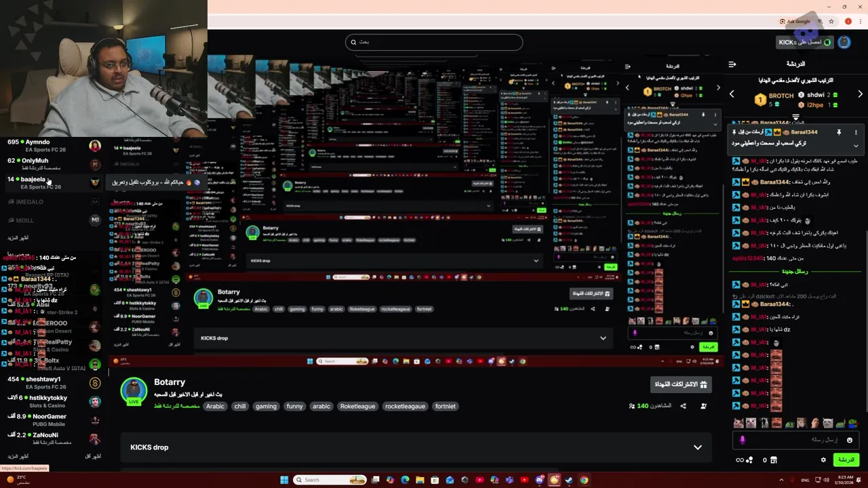
Task: Follow the channel via person icon
Action: tap(703, 406)
